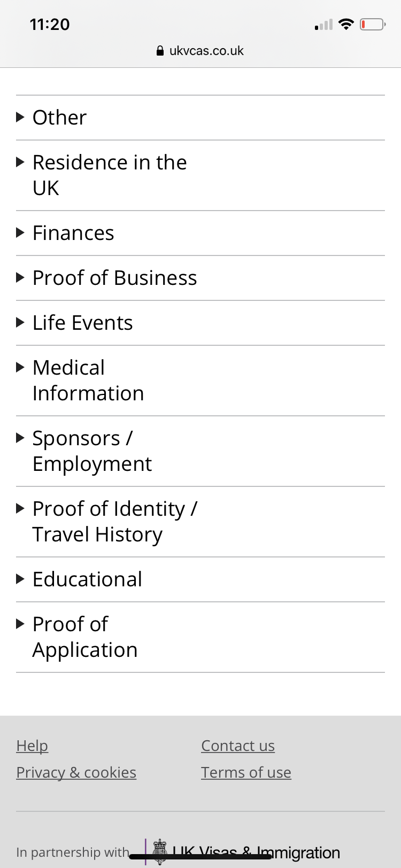401x868 pixels.
Task: Tap the cellular signal bars icon
Action: point(323,25)
